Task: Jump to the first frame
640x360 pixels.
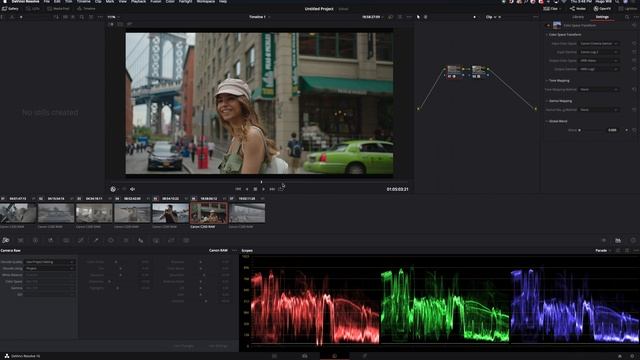Action: pos(238,189)
